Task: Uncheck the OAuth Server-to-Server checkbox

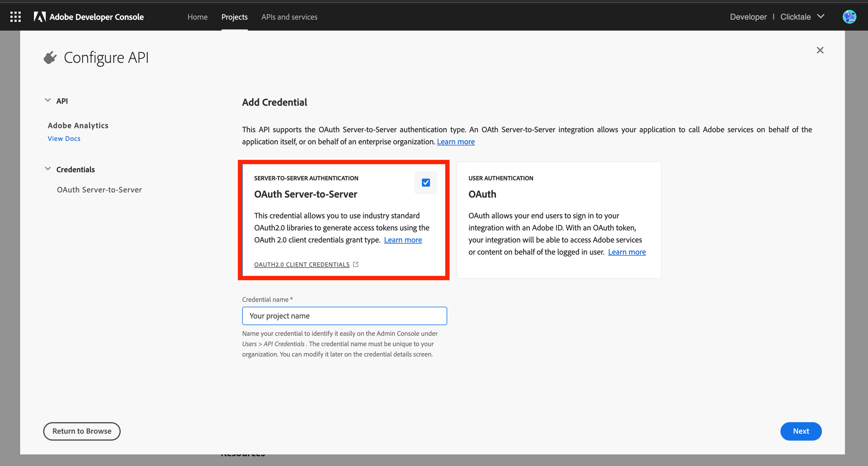Action: (426, 183)
